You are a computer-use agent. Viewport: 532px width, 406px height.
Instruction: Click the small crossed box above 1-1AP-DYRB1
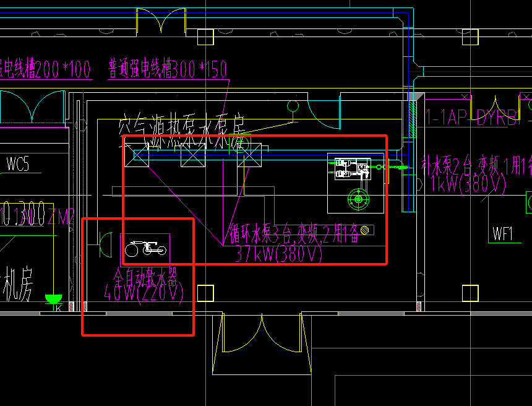click(x=465, y=97)
